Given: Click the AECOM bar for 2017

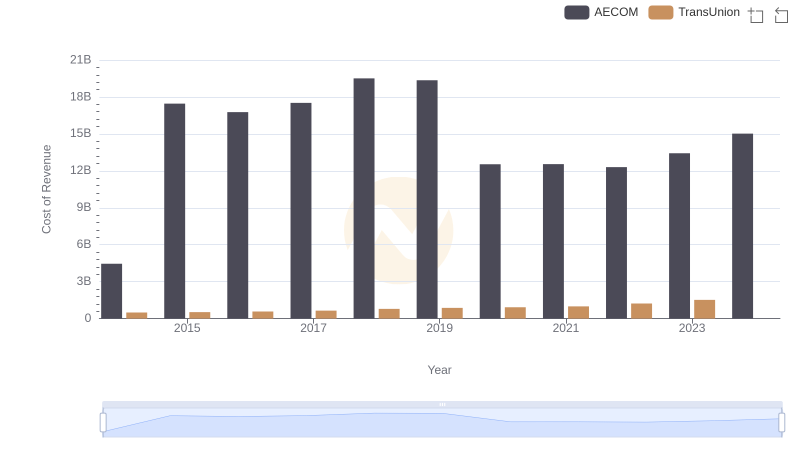Looking at the screenshot, I should click(301, 211).
